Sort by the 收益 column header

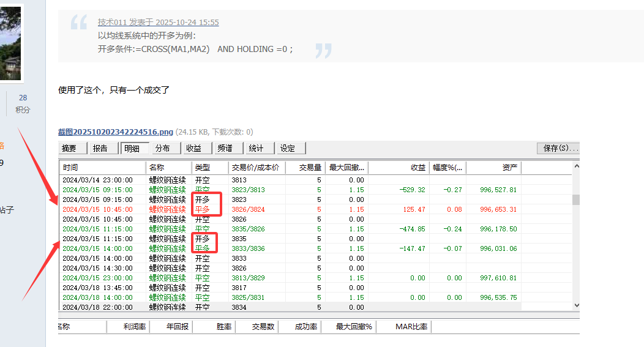click(399, 168)
